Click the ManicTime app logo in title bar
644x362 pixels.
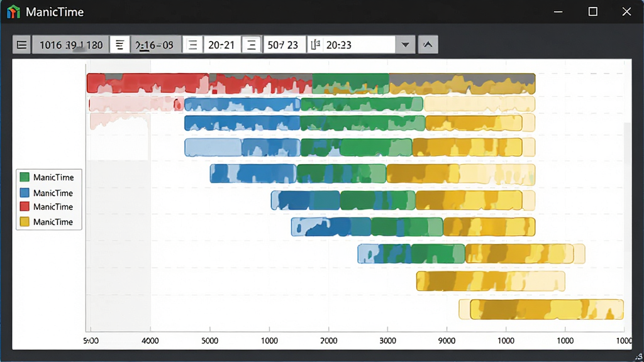pos(14,12)
